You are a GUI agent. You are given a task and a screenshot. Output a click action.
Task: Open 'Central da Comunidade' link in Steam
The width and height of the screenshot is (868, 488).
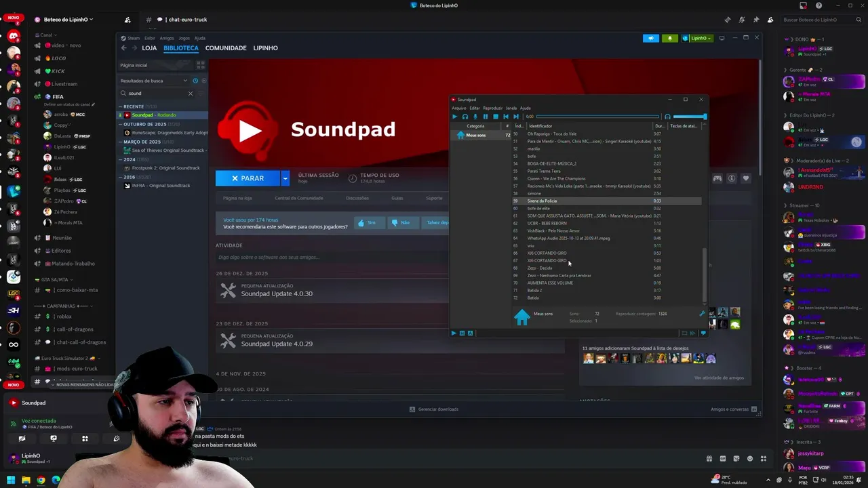point(299,198)
